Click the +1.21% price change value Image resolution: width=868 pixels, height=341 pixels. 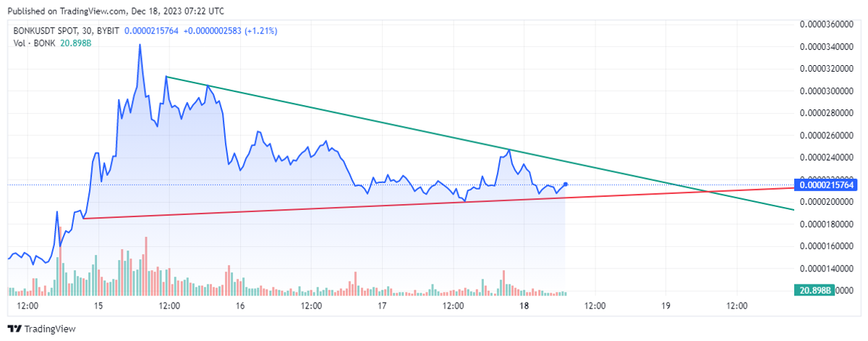point(260,31)
